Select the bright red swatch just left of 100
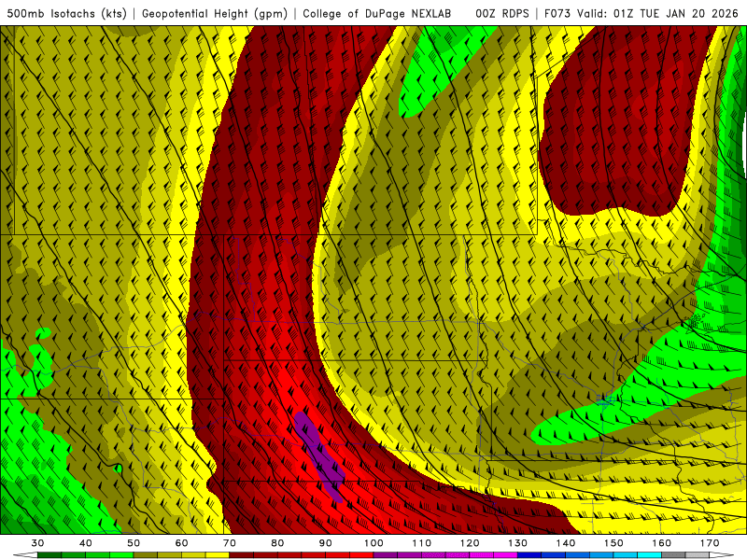 pos(361,554)
